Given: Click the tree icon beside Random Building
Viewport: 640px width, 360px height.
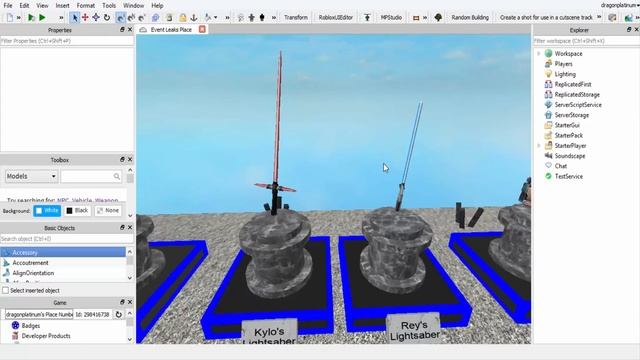Looking at the screenshot, I should point(438,18).
